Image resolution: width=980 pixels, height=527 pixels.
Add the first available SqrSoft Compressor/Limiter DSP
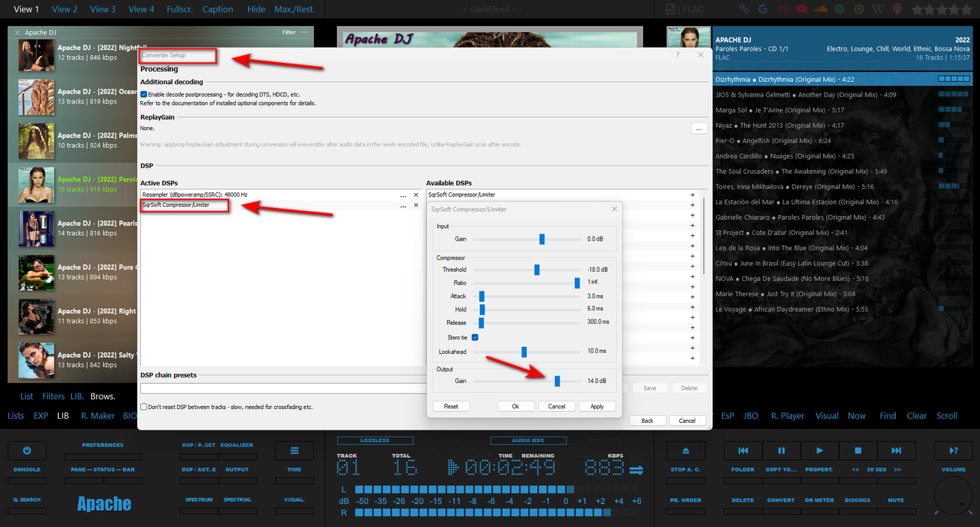(692, 195)
